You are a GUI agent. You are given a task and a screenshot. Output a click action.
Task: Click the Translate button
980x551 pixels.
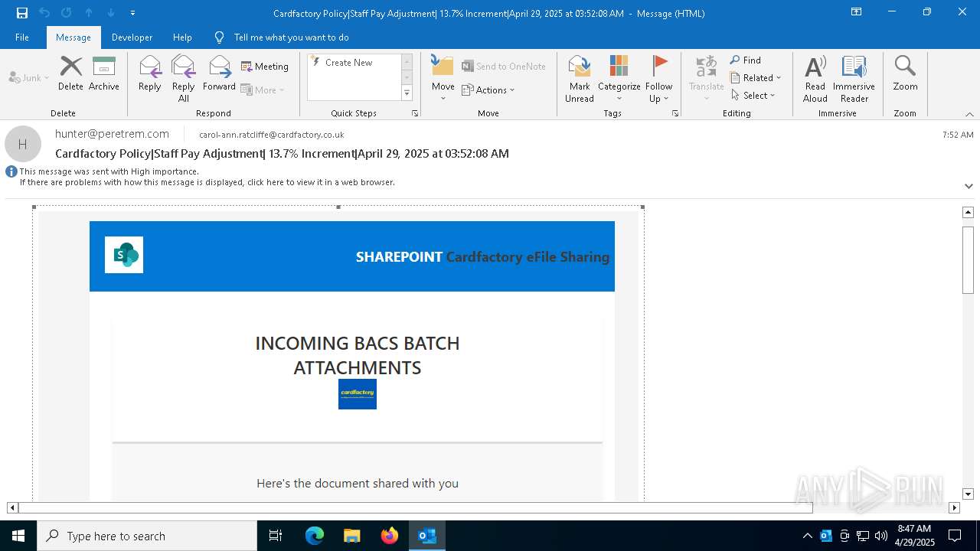coord(706,79)
